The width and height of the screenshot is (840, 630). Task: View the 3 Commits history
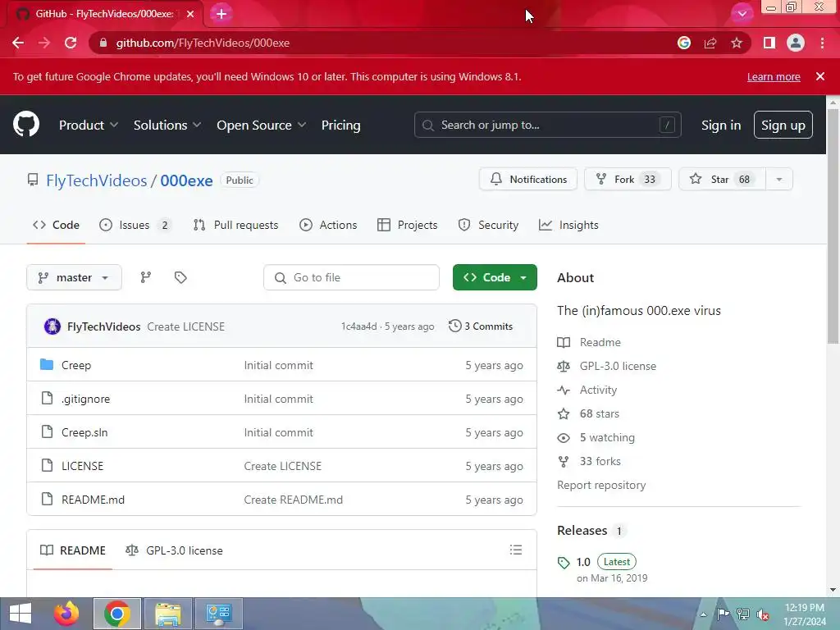[x=481, y=326]
